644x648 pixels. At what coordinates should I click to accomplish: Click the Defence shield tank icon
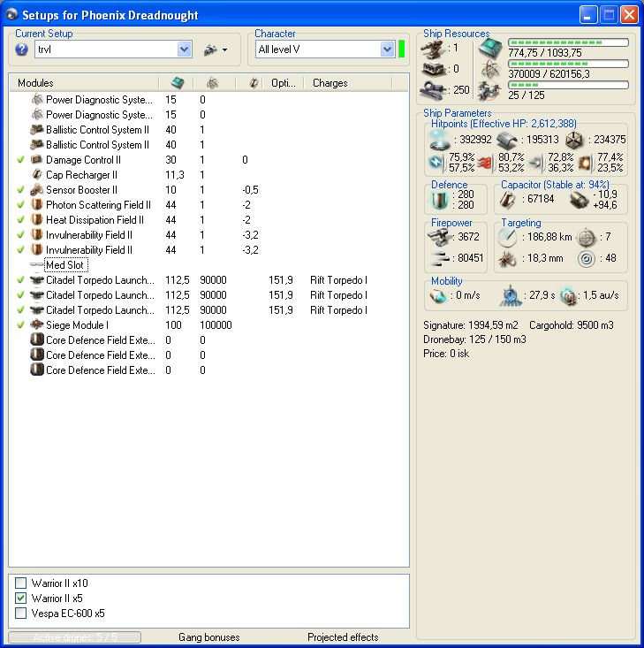point(440,200)
